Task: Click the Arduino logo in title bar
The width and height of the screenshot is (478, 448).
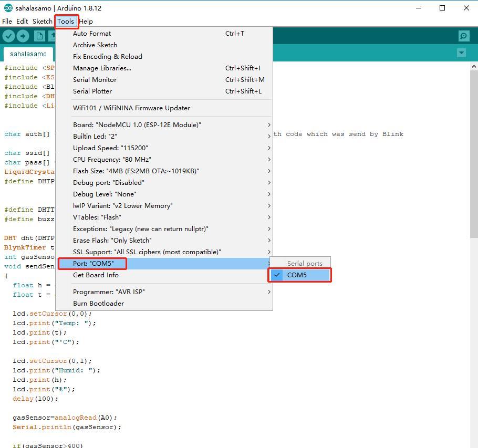Action: tap(8, 8)
